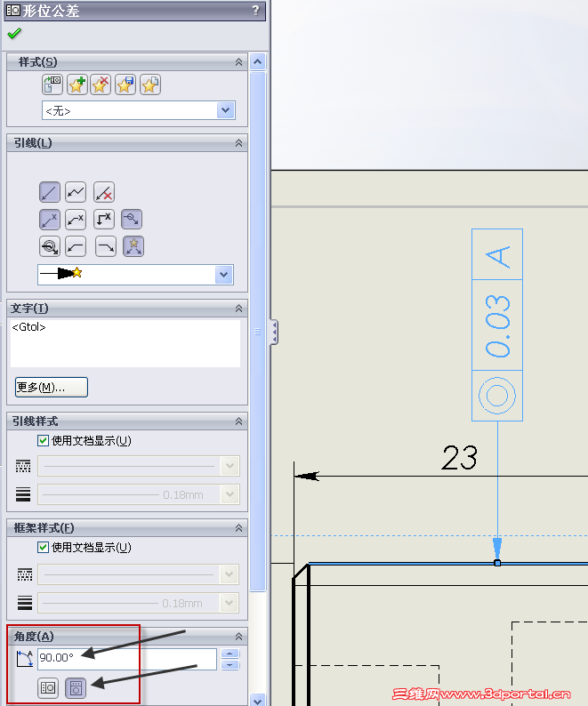Toggle the magnifier leader button in row two
The width and height of the screenshot is (588, 706).
tap(132, 220)
